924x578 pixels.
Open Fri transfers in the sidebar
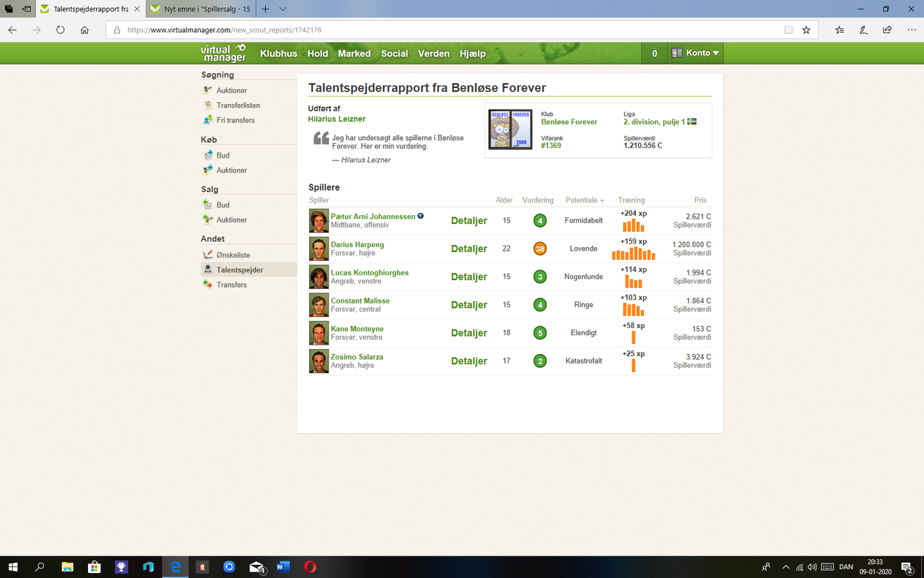coord(235,120)
